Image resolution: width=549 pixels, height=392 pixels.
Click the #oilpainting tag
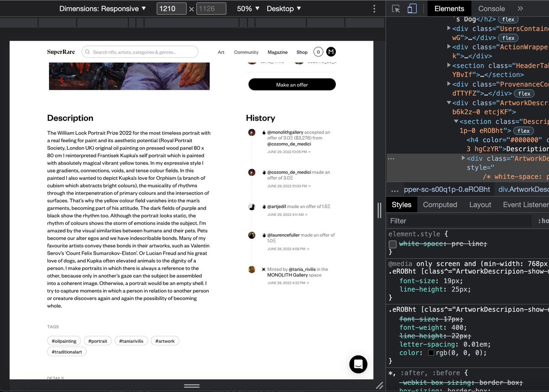point(64,341)
